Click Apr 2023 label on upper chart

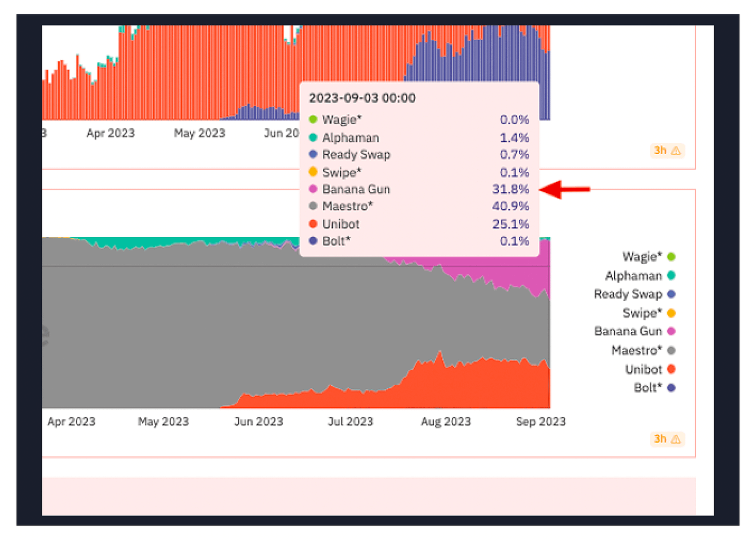pyautogui.click(x=111, y=133)
